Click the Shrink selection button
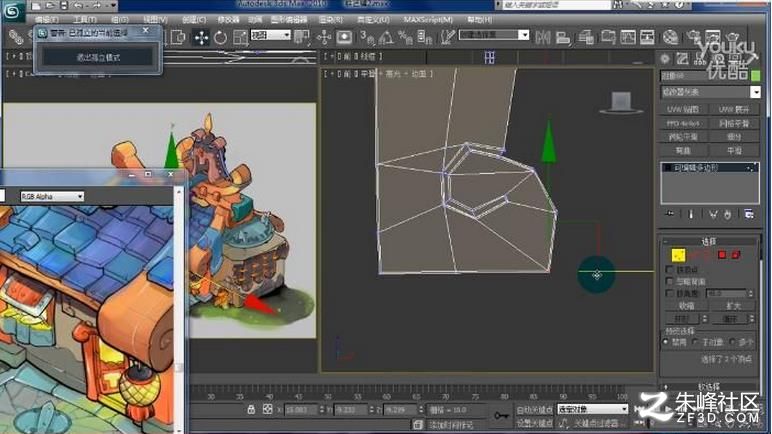772x434 pixels. click(686, 306)
